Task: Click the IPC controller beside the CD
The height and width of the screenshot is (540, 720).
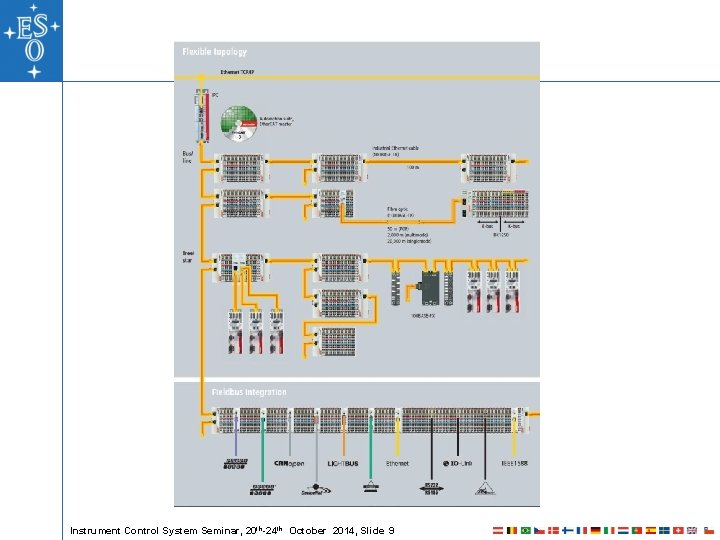Action: (x=202, y=116)
